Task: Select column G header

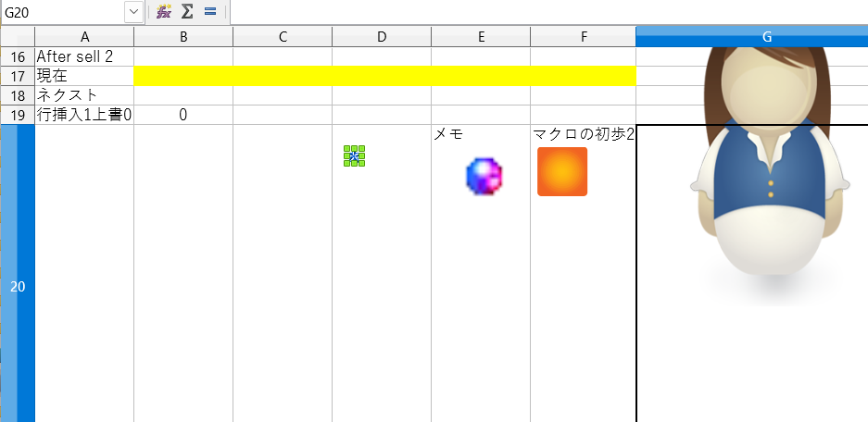Action: click(x=752, y=37)
